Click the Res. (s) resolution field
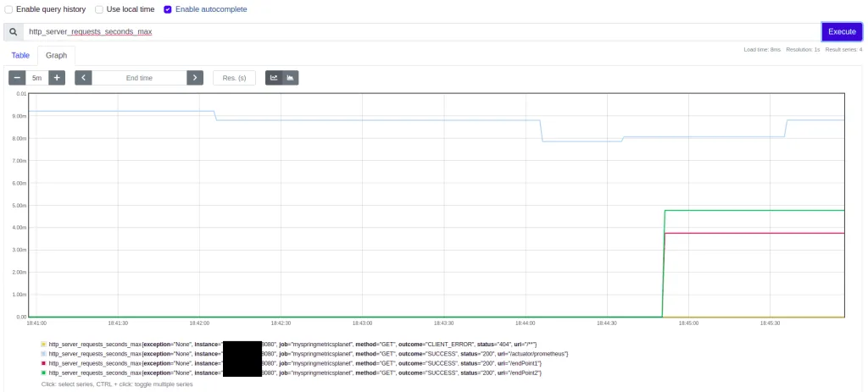Screen dimensions: 868x392 pyautogui.click(x=234, y=78)
